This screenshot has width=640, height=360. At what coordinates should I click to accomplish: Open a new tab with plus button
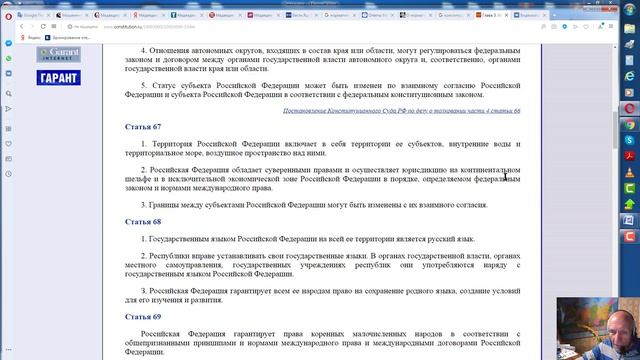coord(554,15)
